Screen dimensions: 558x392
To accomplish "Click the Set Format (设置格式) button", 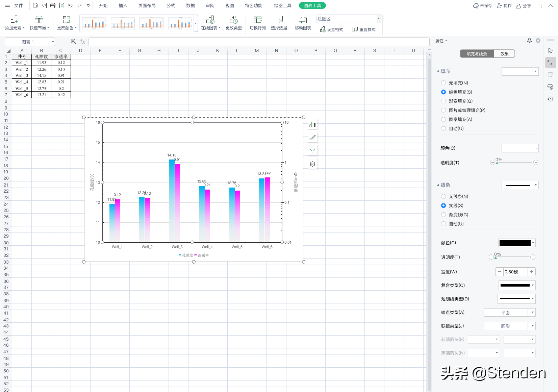I will [x=331, y=30].
